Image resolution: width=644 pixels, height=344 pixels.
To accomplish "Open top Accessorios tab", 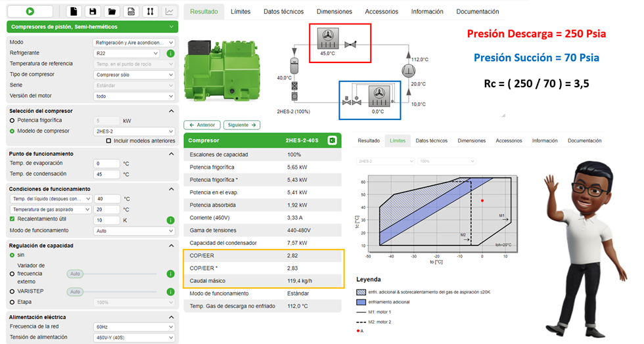I will (x=382, y=12).
